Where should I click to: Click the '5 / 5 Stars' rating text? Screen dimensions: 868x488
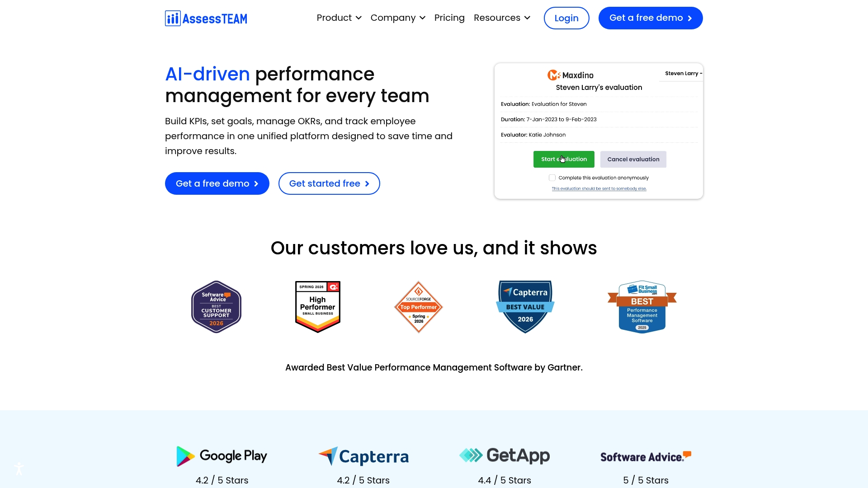[646, 480]
